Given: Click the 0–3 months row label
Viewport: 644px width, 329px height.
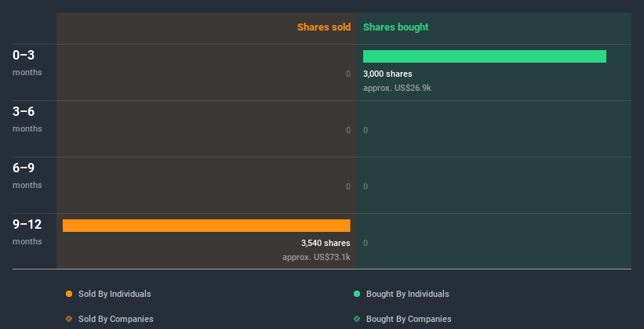Looking at the screenshot, I should 27,63.
